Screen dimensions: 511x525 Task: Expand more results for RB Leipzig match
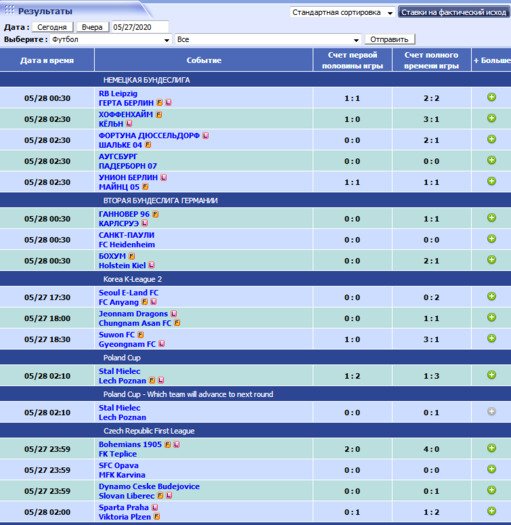coord(491,97)
